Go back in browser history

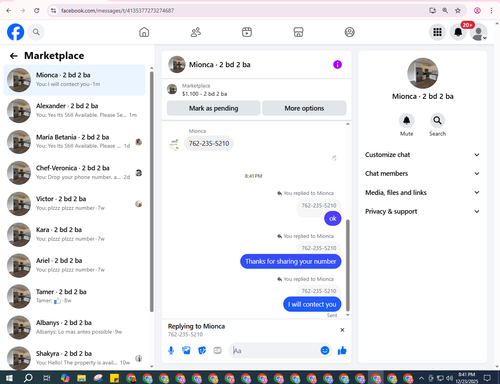pos(9,11)
